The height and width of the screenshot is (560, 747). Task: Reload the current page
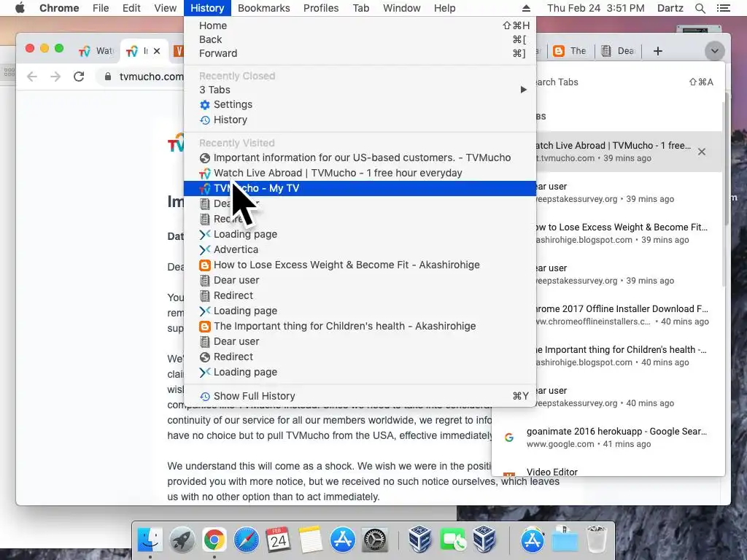pos(79,76)
